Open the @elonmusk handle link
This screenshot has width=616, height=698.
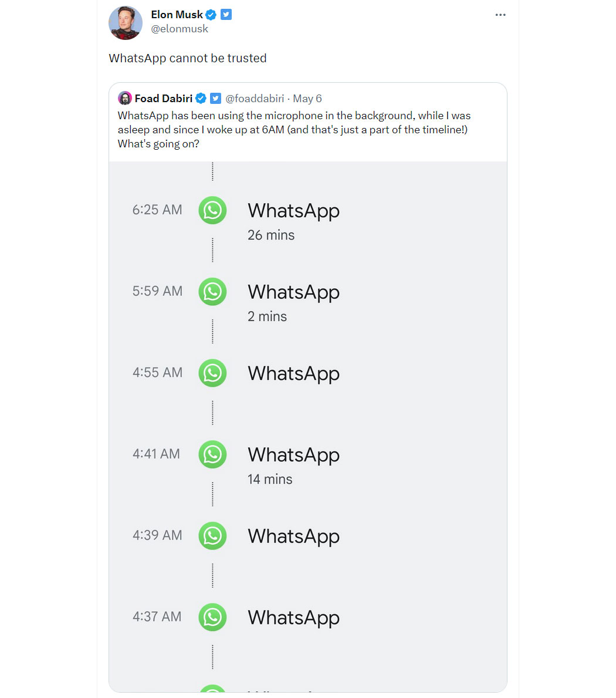180,29
